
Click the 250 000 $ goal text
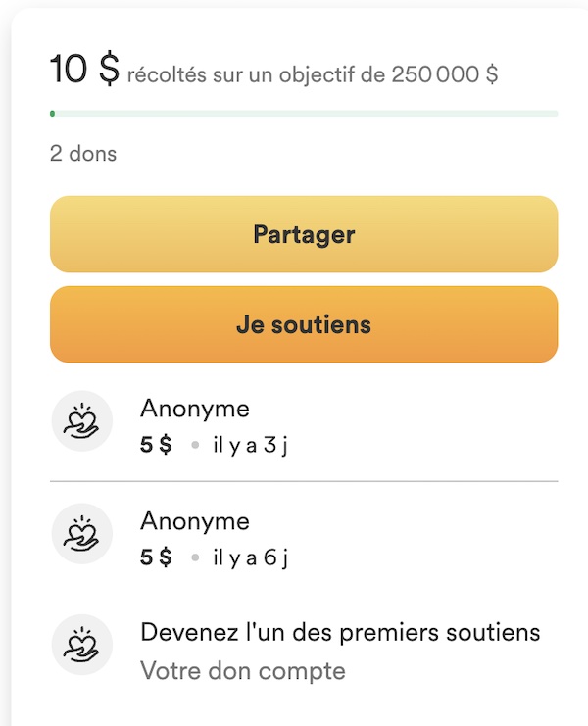point(444,74)
